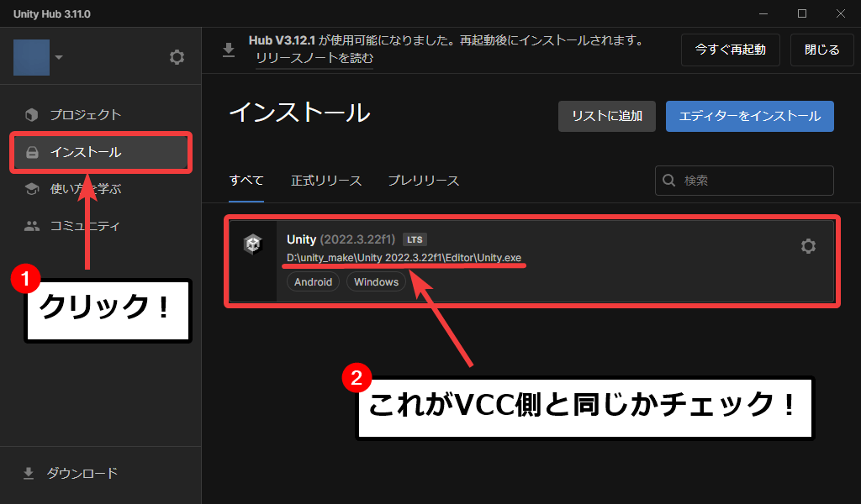Click the search magnifier icon

click(x=668, y=181)
